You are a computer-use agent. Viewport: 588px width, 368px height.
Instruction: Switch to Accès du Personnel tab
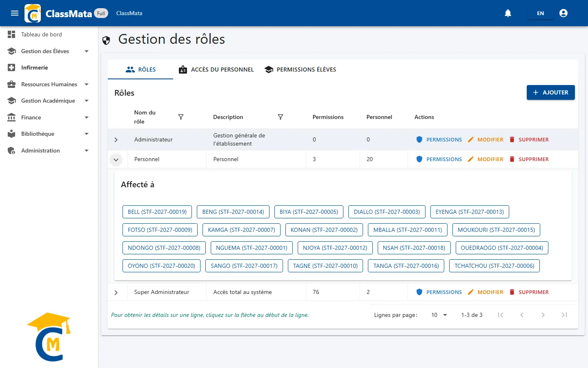coord(216,70)
